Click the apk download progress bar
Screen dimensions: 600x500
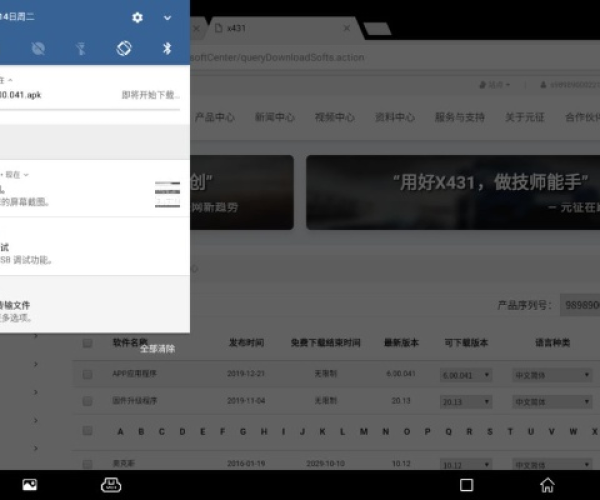click(90, 110)
